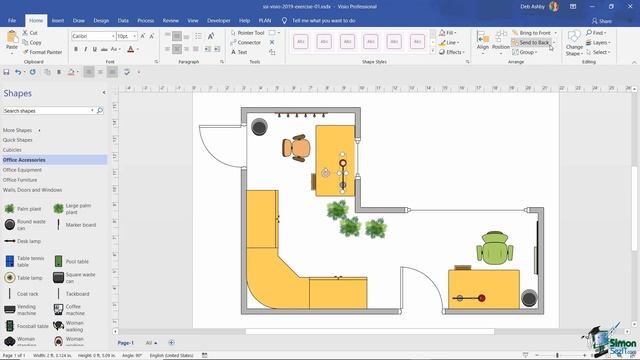Open the Office Furniture stencil
Viewport: 640px width, 360px height.
coord(20,180)
